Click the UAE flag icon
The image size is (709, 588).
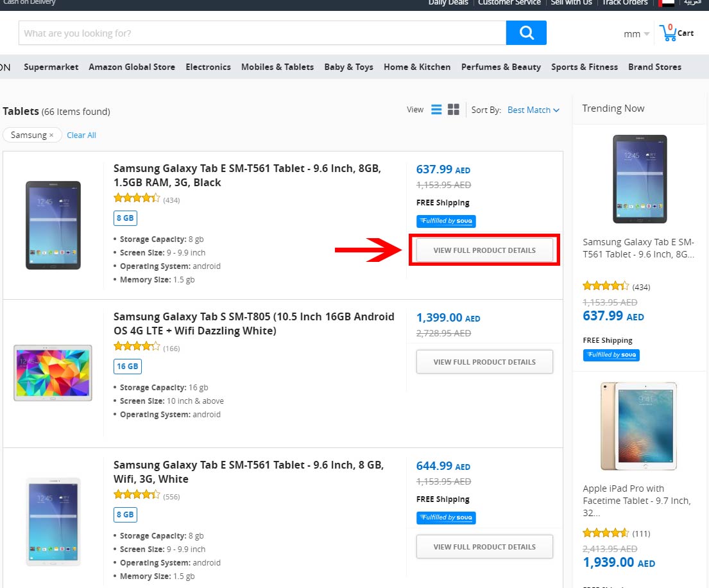click(667, 3)
